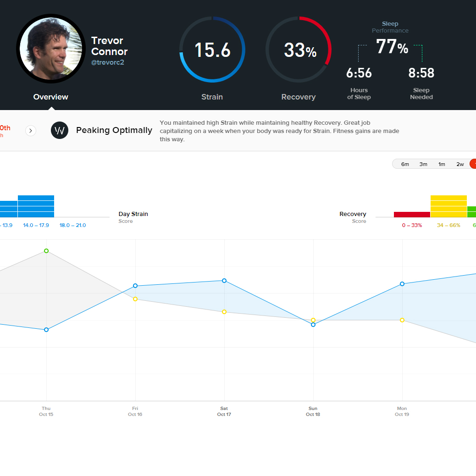This screenshot has height=476, width=476.
Task: Select the 6m time range option
Action: click(405, 164)
